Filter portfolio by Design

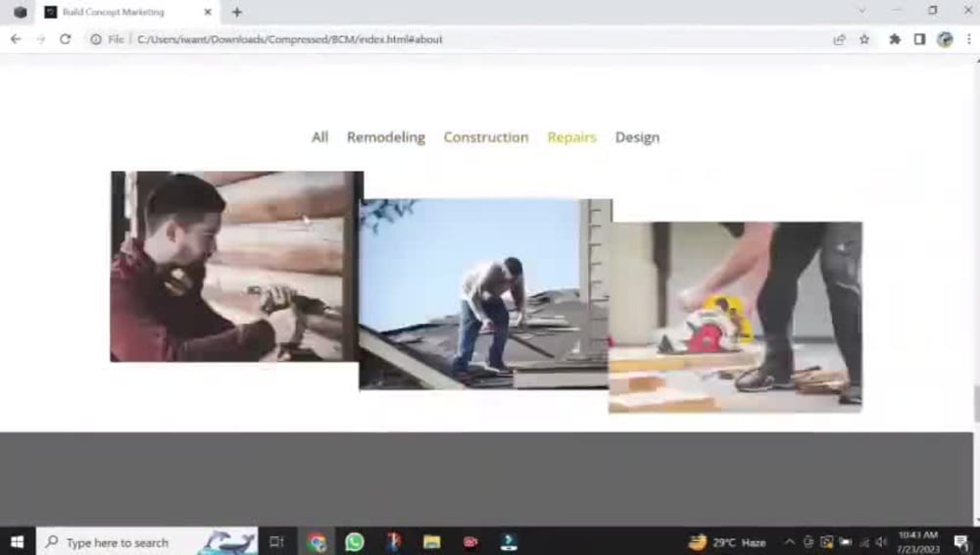tap(637, 137)
